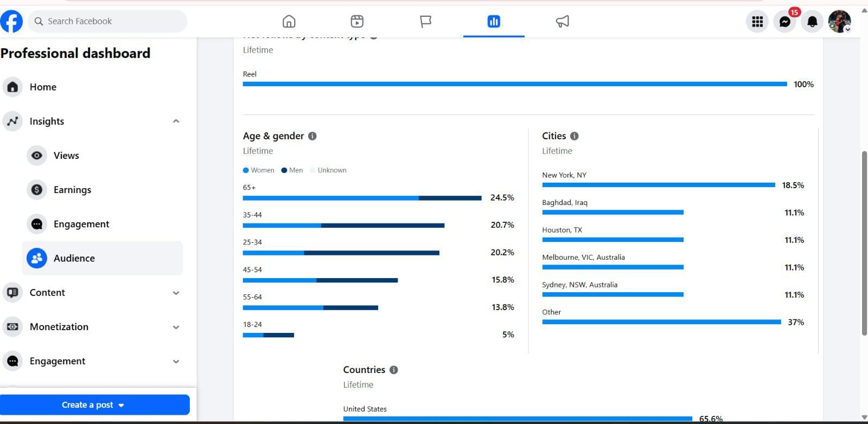Viewport: 868px width, 424px height.
Task: Open the Pages flag icon in top navigation
Action: tap(426, 21)
